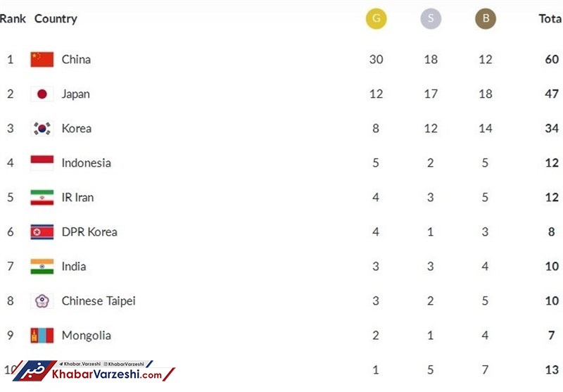Sort by the Country column header
Image resolution: width=563 pixels, height=392 pixels.
(x=56, y=19)
